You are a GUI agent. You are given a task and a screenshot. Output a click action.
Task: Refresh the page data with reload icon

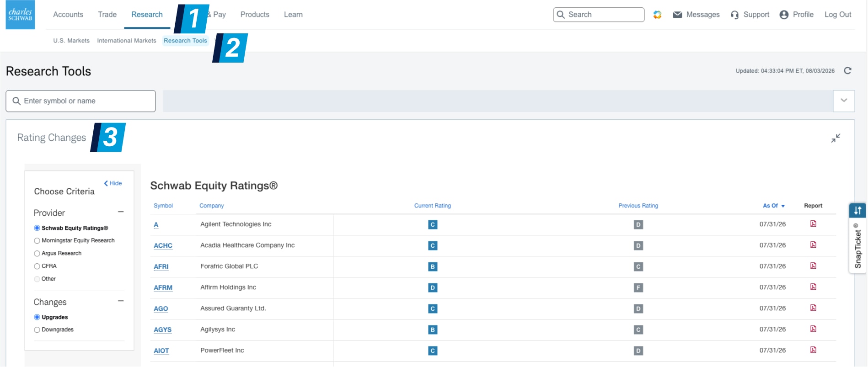[847, 70]
